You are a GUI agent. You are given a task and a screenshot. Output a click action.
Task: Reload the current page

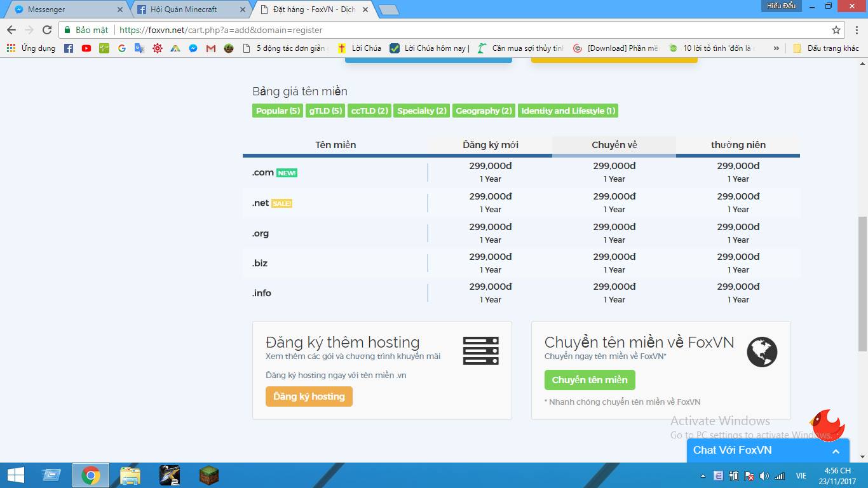pos(47,30)
